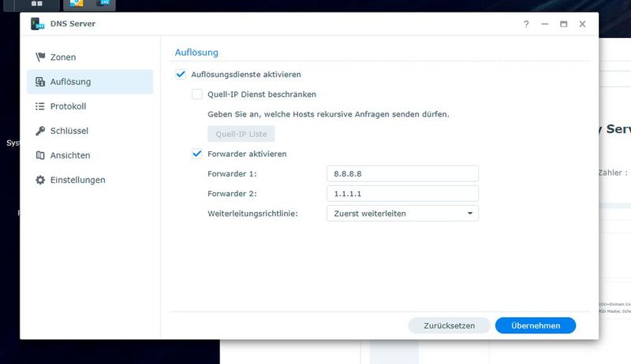This screenshot has height=364, width=631.
Task: Click the Weiterleitungsrichtlinie label
Action: tap(252, 214)
